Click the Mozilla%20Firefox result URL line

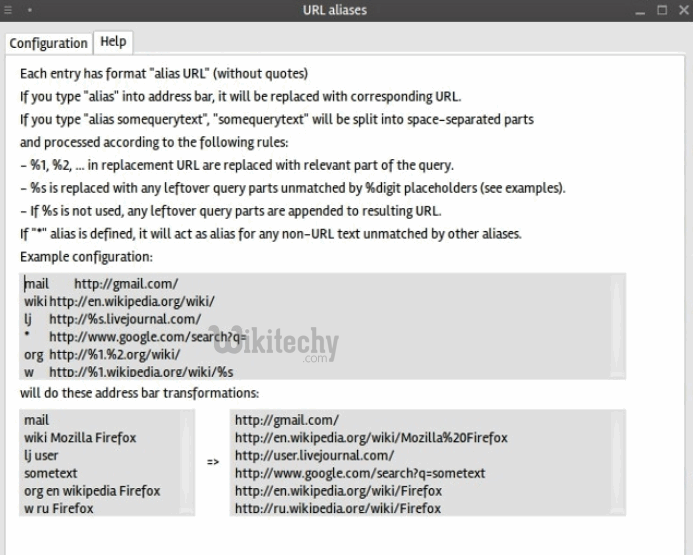click(x=371, y=438)
